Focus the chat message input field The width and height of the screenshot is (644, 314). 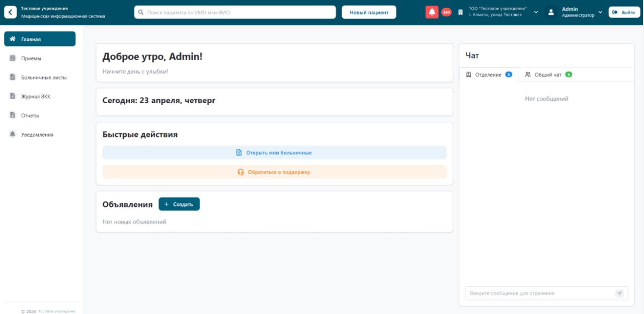pyautogui.click(x=539, y=293)
